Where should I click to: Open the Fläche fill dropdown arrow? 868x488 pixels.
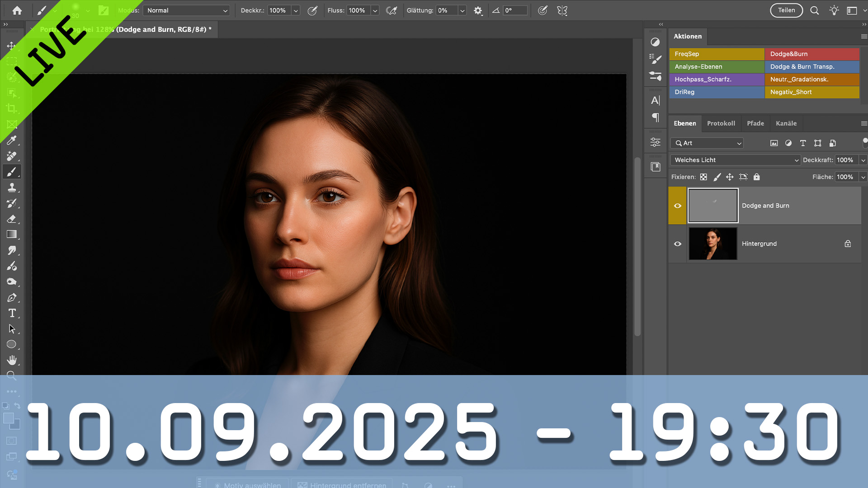tap(863, 177)
